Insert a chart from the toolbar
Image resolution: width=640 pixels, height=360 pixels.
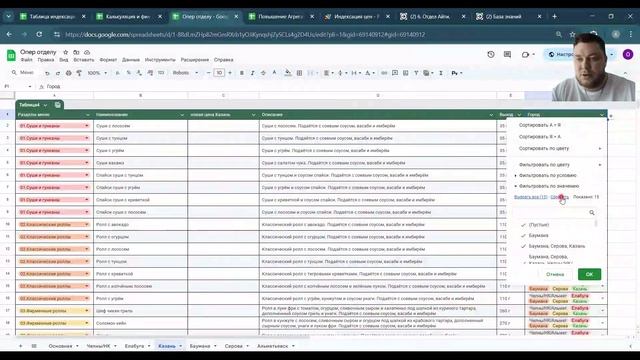(x=405, y=73)
